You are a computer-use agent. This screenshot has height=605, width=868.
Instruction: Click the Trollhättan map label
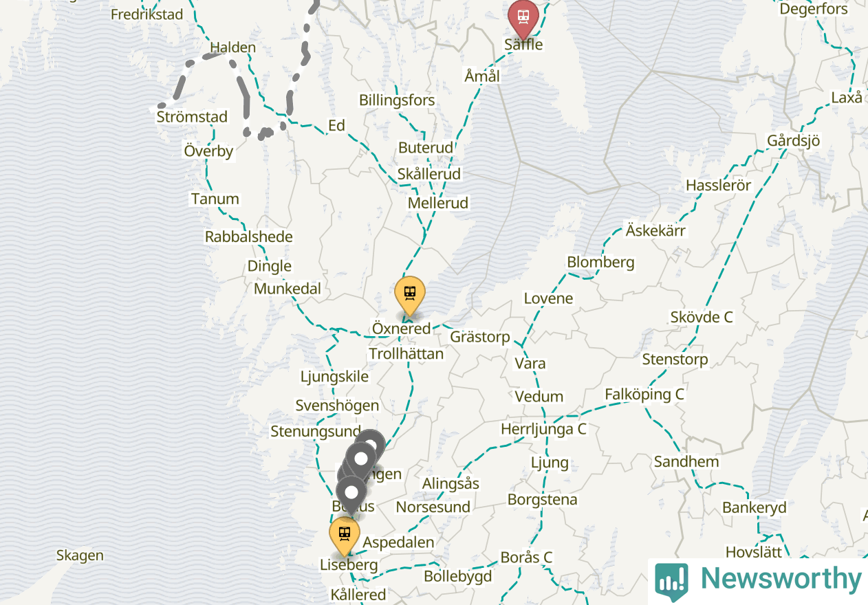[406, 354]
